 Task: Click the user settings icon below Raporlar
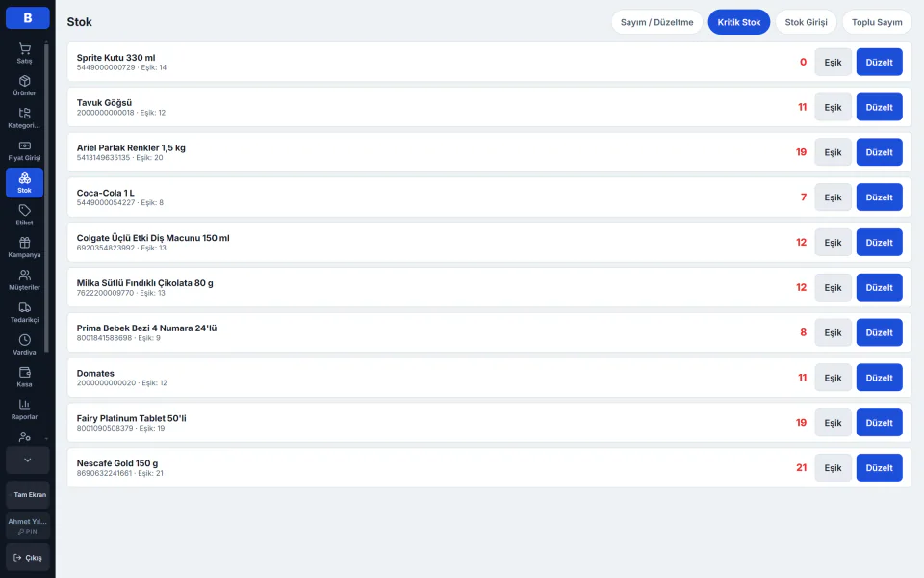pyautogui.click(x=24, y=437)
